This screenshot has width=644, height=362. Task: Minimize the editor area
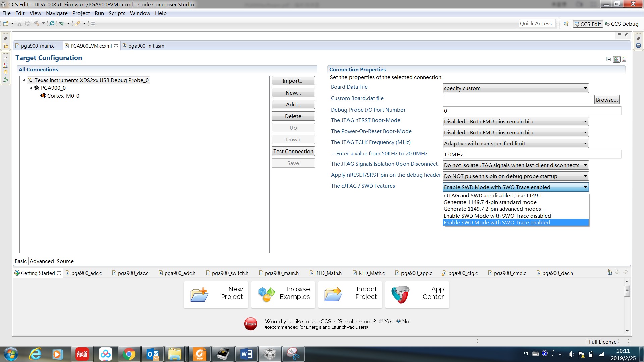point(619,34)
